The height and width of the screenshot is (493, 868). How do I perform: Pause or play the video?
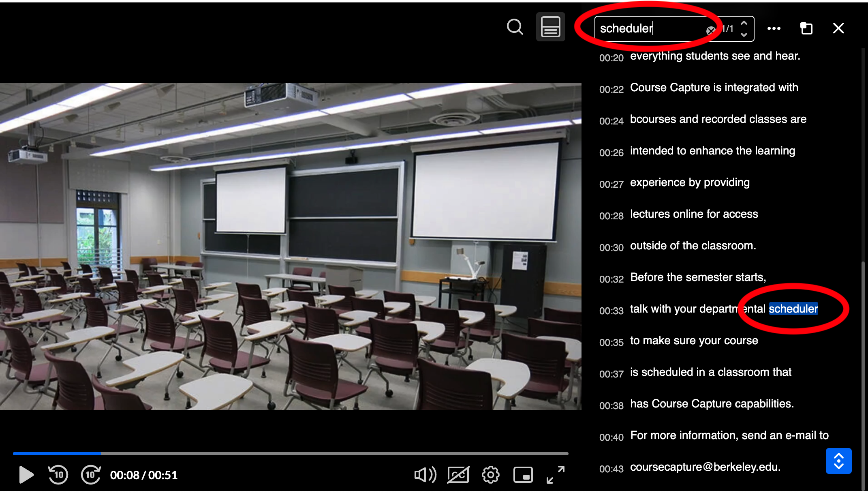pyautogui.click(x=26, y=475)
